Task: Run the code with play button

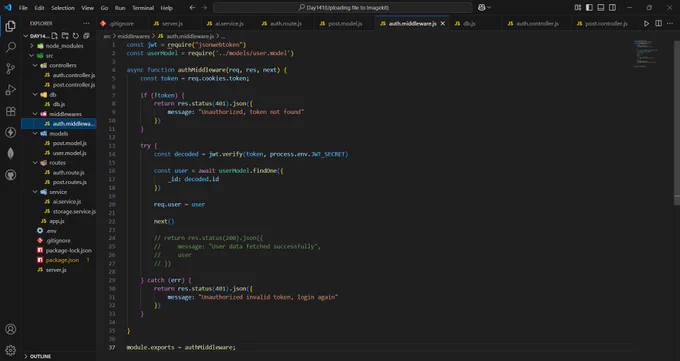Action: pos(646,23)
